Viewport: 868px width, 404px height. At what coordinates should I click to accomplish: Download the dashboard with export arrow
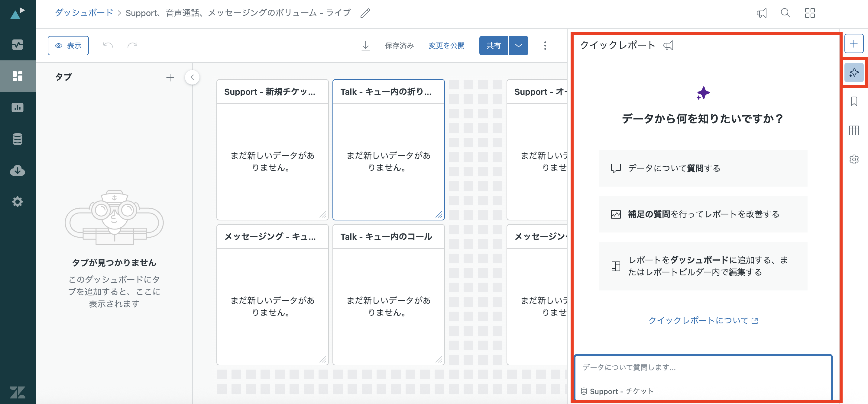[366, 46]
